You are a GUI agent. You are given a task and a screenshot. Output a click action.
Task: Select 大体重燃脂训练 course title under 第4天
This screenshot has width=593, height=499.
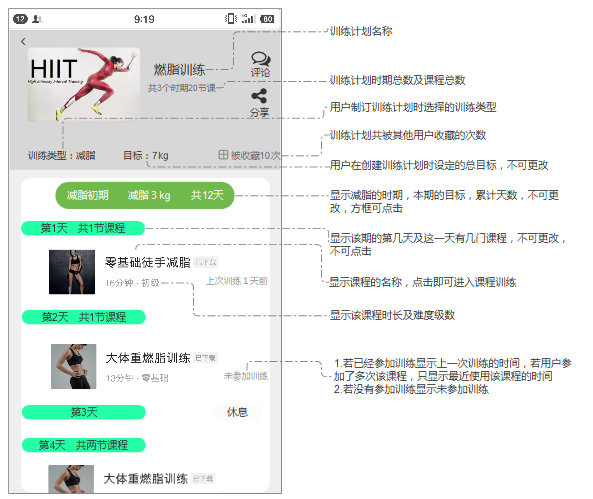coord(146,478)
